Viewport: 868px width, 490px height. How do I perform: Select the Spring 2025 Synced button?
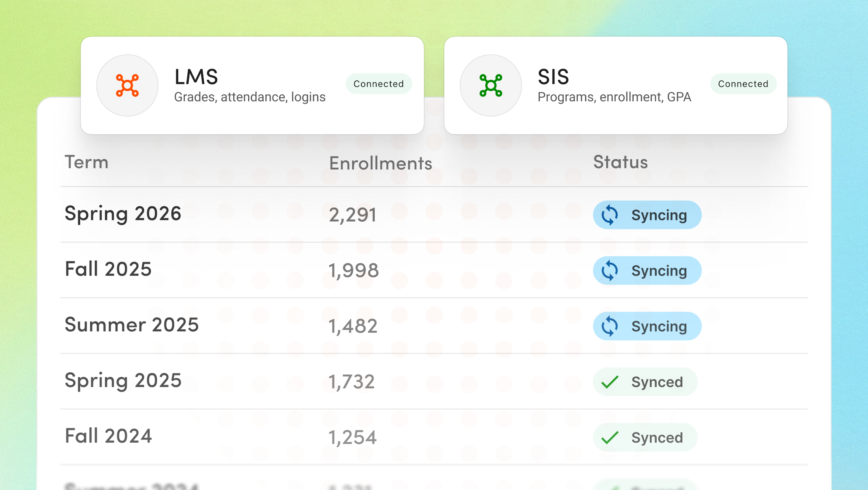point(645,381)
